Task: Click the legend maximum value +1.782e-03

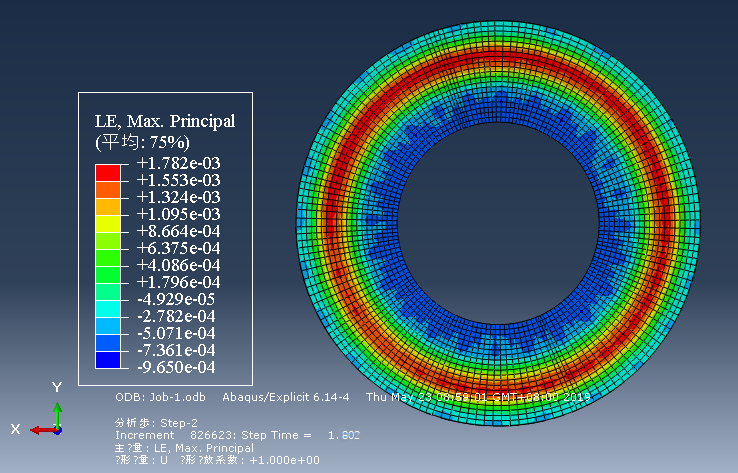Action: pos(178,163)
